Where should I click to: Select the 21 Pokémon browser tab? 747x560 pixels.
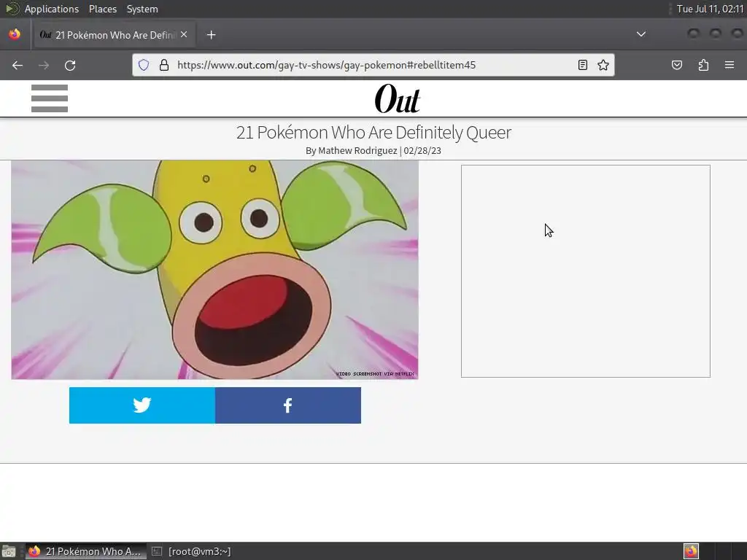point(113,35)
